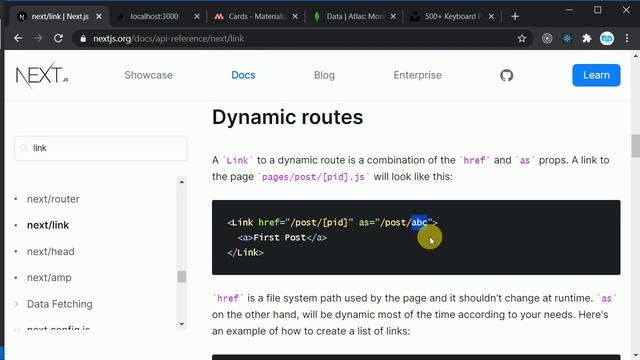Image resolution: width=640 pixels, height=360 pixels.
Task: Close the Data | Atlas tab
Action: tap(393, 16)
